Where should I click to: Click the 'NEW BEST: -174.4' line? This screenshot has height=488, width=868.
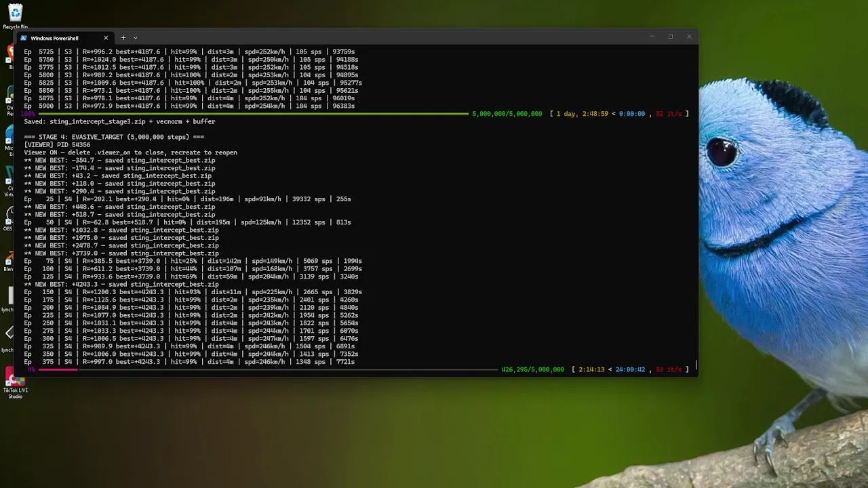coord(119,168)
